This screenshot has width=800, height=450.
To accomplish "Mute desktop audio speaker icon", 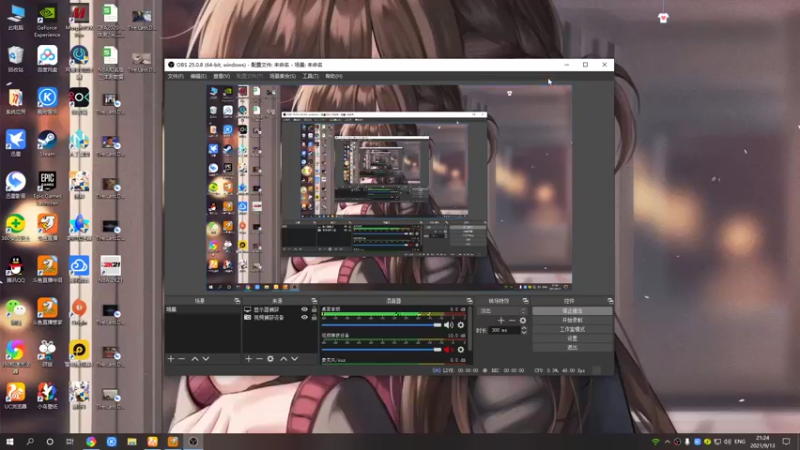I will click(448, 325).
